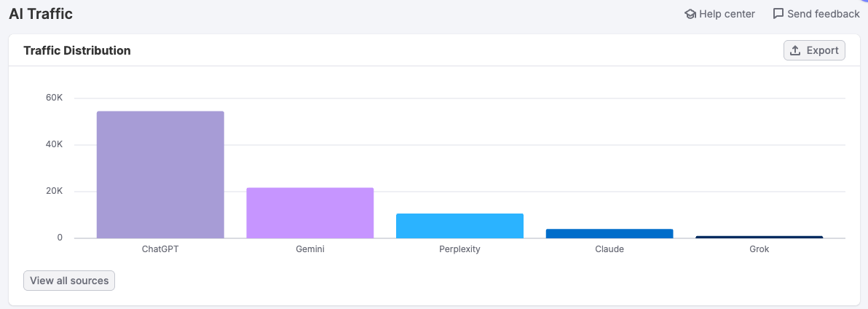Click the upload arrow icon in Export
This screenshot has width=868, height=309.
tap(795, 50)
